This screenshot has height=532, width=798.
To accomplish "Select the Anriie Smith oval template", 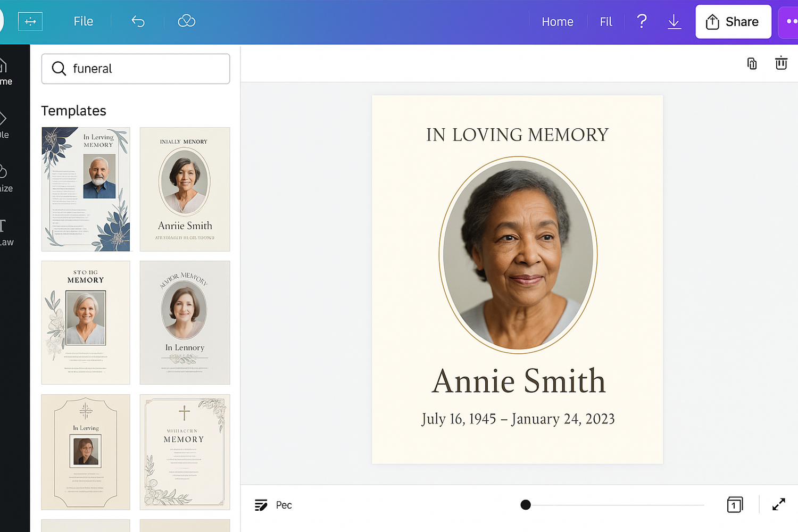I will (x=185, y=189).
